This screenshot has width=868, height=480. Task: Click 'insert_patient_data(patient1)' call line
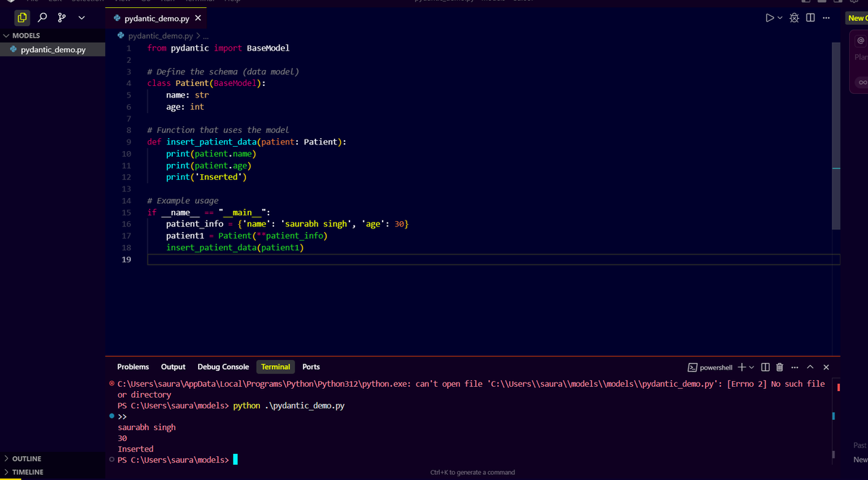[x=235, y=247]
